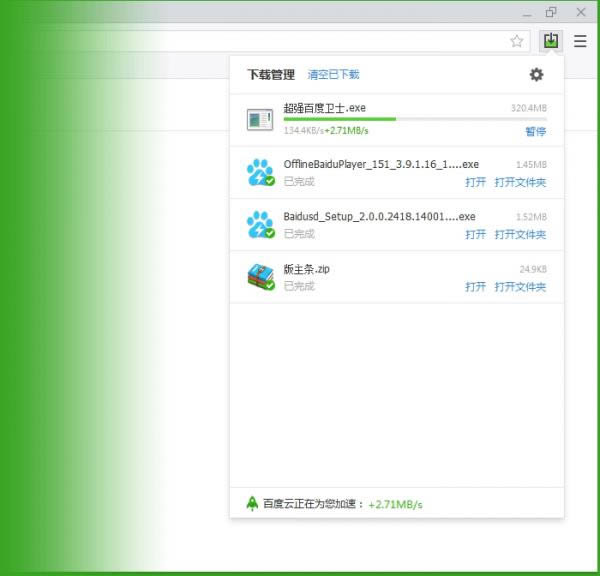
Task: Open Baidusd_Setup file with 打开
Action: pos(475,235)
